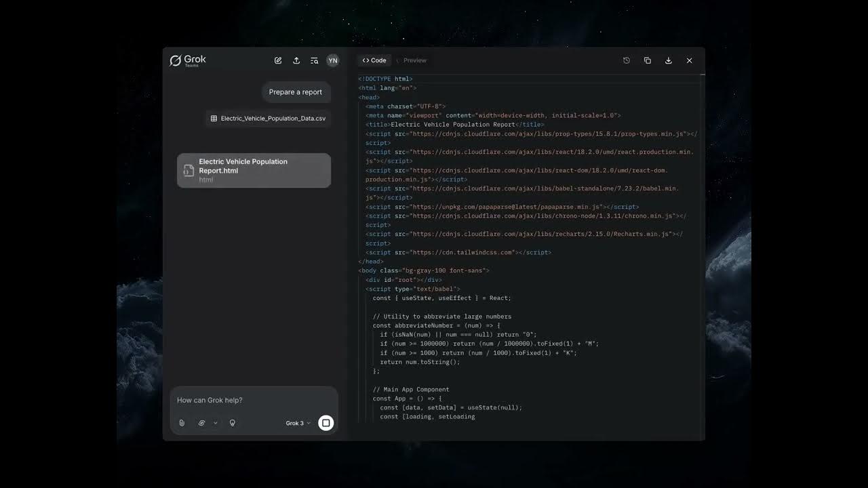Click the title tag line in the code

[x=454, y=125]
